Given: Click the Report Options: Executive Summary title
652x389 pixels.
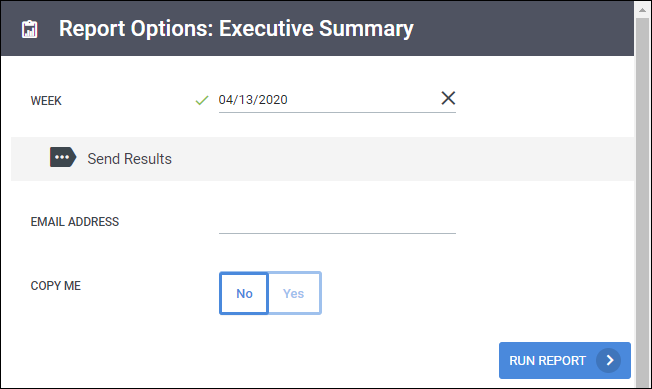Looking at the screenshot, I should click(236, 29).
